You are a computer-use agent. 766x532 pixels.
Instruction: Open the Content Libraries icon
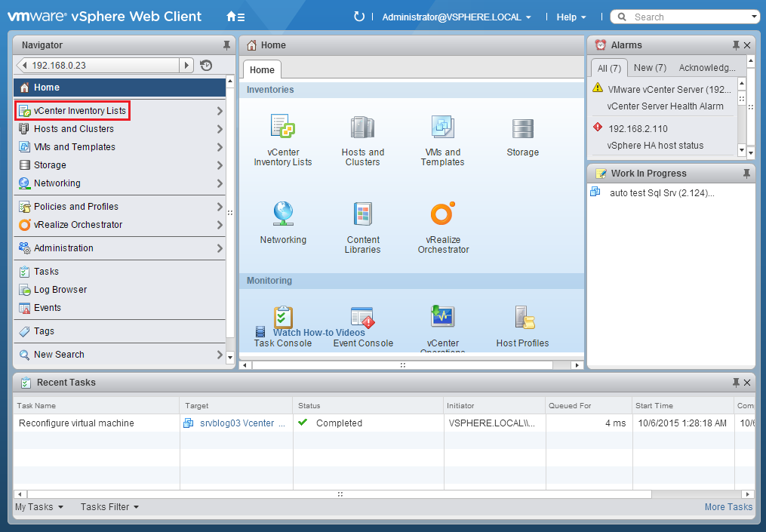click(363, 214)
